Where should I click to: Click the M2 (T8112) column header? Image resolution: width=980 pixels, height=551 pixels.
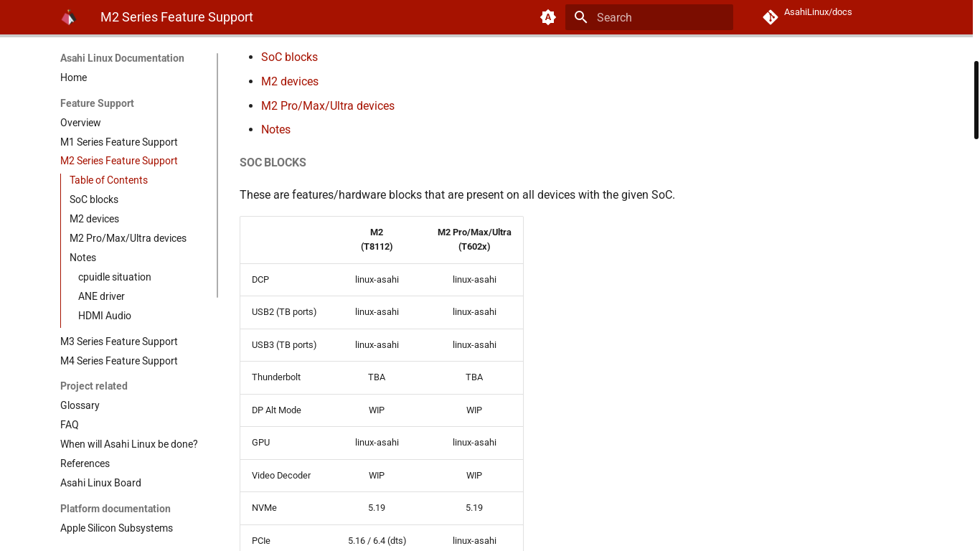pos(377,240)
